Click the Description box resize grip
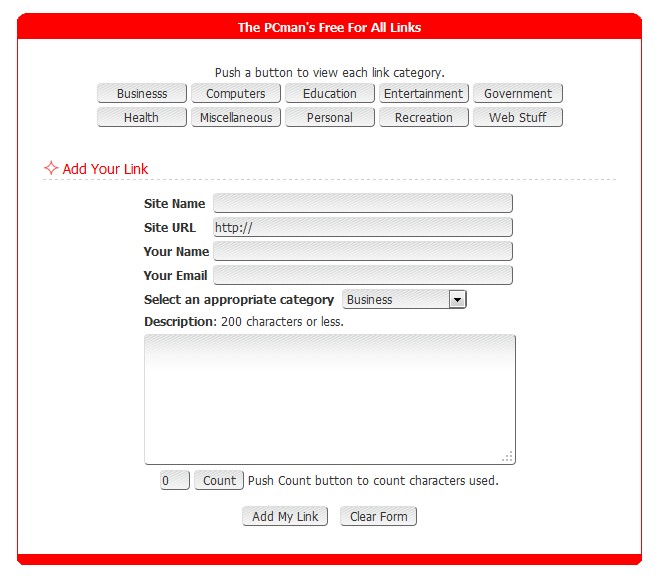Screen dimensions: 659x581 [508, 457]
